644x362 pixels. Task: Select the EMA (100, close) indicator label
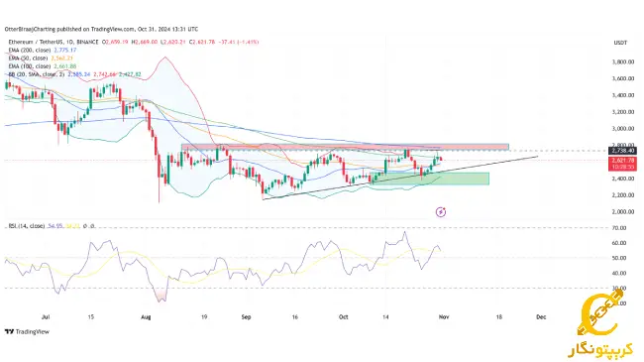(30, 66)
